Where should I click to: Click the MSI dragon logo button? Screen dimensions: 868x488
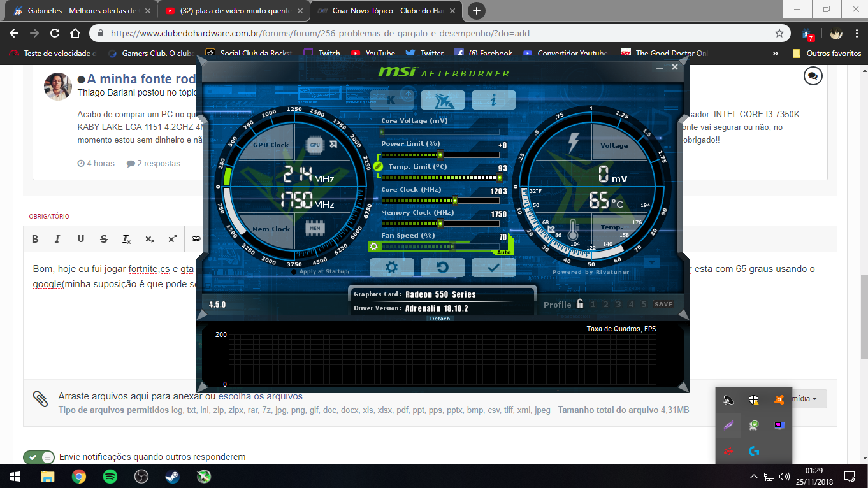click(442, 100)
